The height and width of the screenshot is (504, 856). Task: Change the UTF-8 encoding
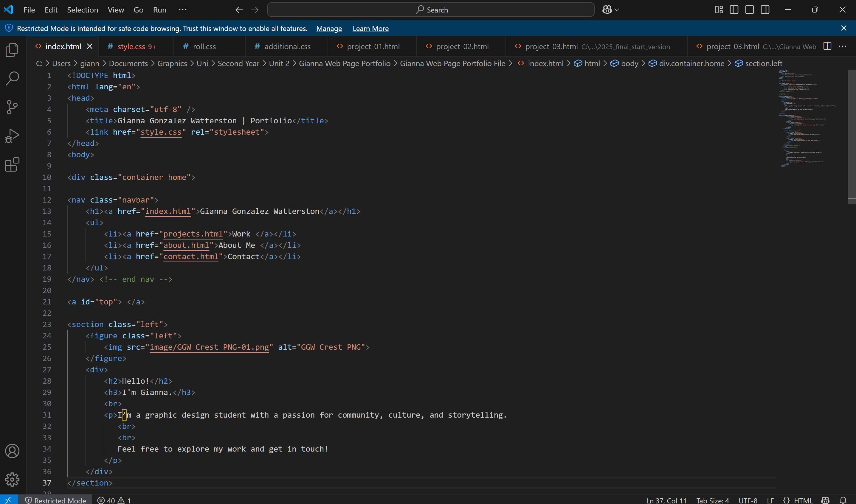click(x=748, y=500)
